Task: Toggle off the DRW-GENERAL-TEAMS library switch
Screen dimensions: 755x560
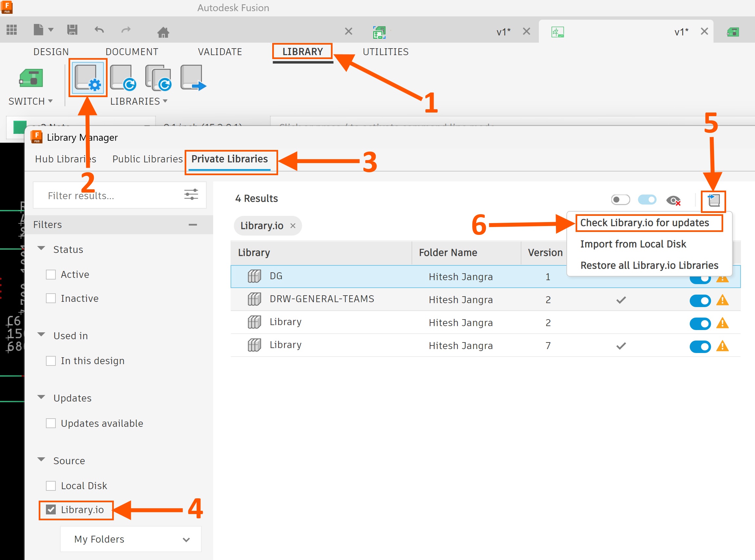Action: 700,300
